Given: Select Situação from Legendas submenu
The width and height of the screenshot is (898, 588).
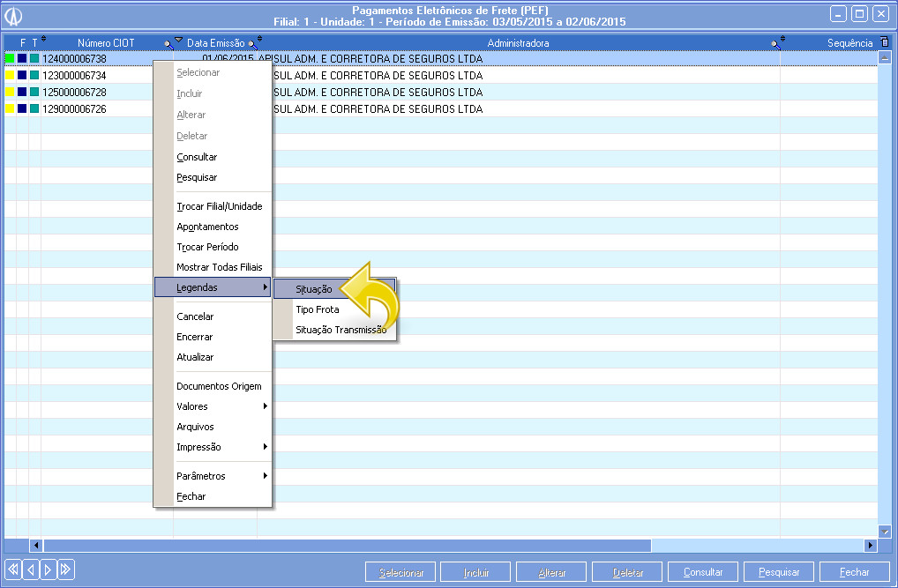Looking at the screenshot, I should (x=315, y=289).
